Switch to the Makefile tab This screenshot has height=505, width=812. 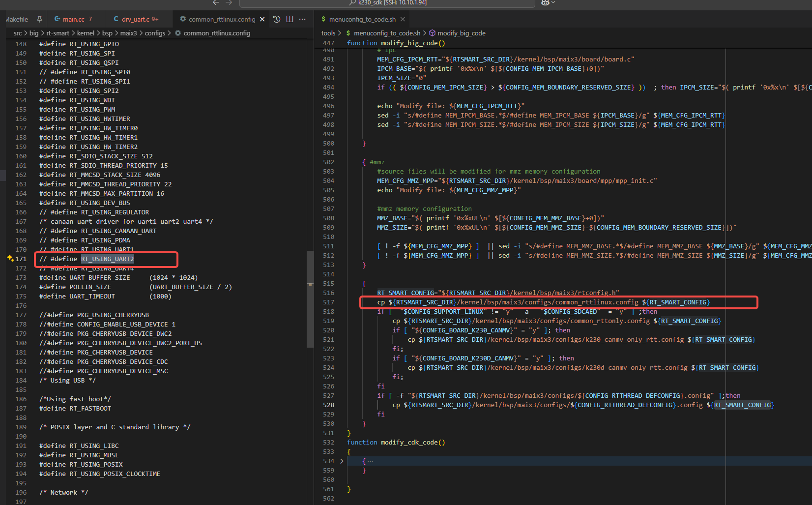[x=17, y=19]
